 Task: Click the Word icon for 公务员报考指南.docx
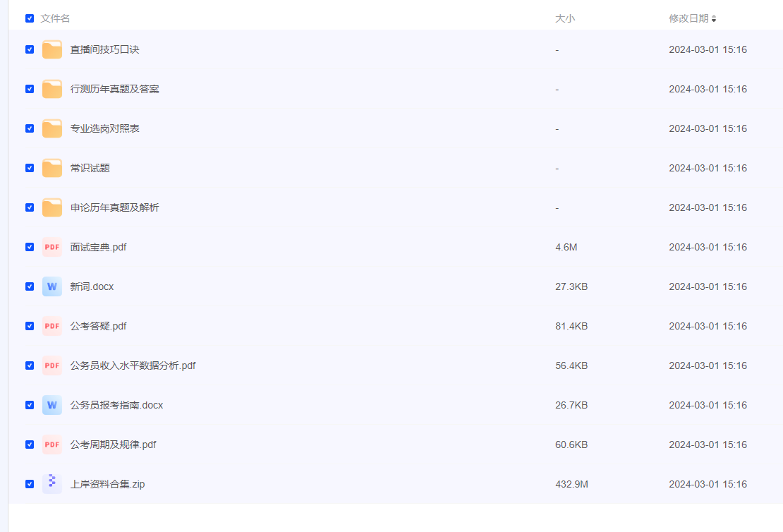(51, 405)
